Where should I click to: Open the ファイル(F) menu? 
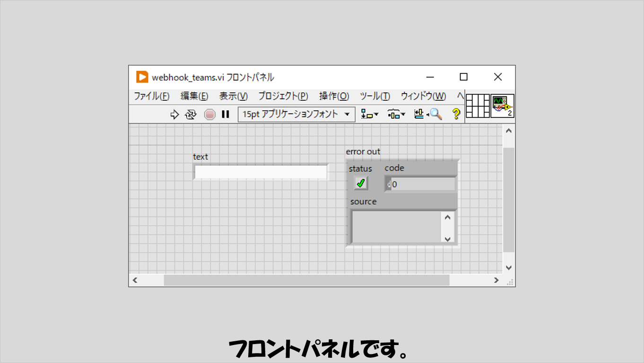(151, 96)
